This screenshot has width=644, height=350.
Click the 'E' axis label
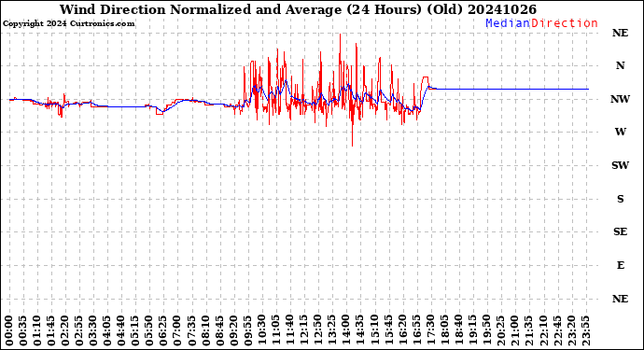tap(620, 265)
